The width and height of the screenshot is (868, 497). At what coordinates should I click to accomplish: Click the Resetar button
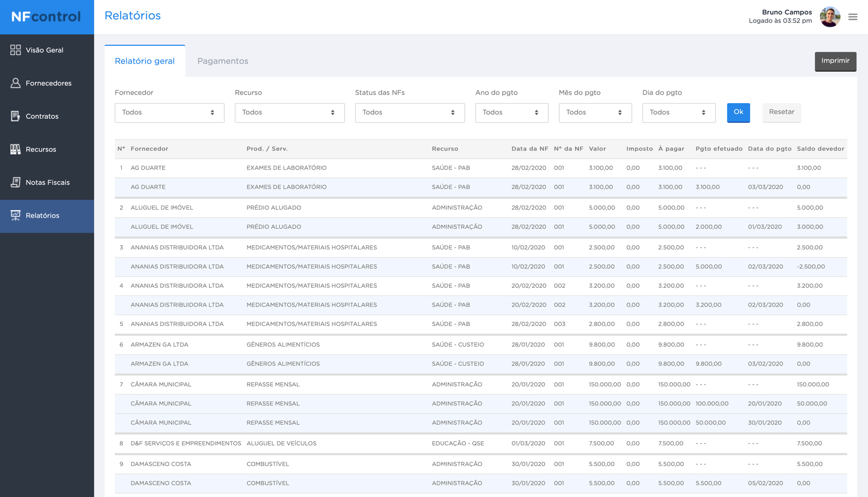coord(781,112)
